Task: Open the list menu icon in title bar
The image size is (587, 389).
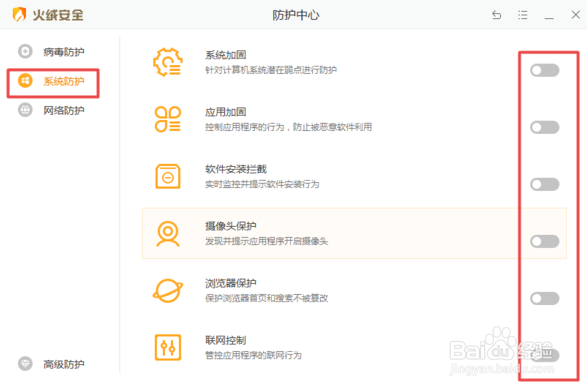Action: [523, 15]
